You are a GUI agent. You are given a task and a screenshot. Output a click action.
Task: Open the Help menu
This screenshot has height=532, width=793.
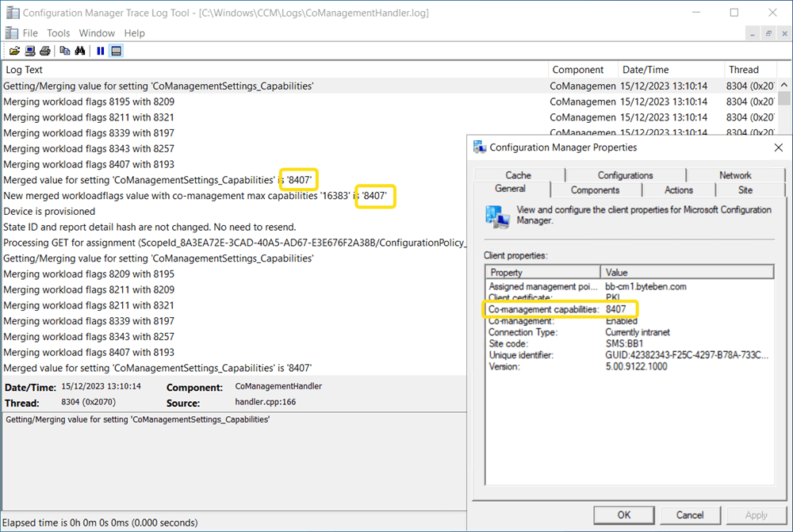point(135,33)
